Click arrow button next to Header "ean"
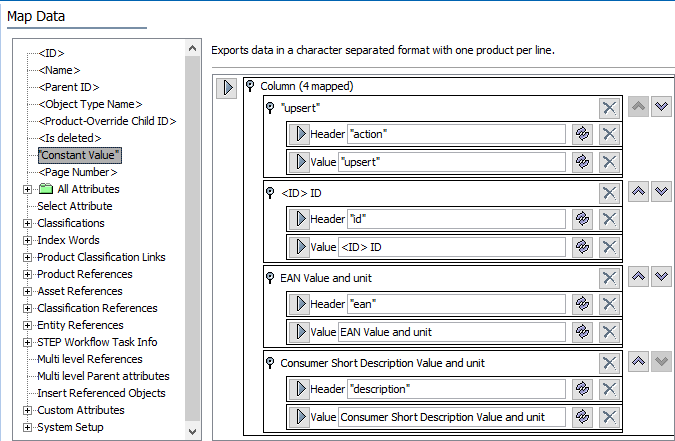 tap(300, 304)
